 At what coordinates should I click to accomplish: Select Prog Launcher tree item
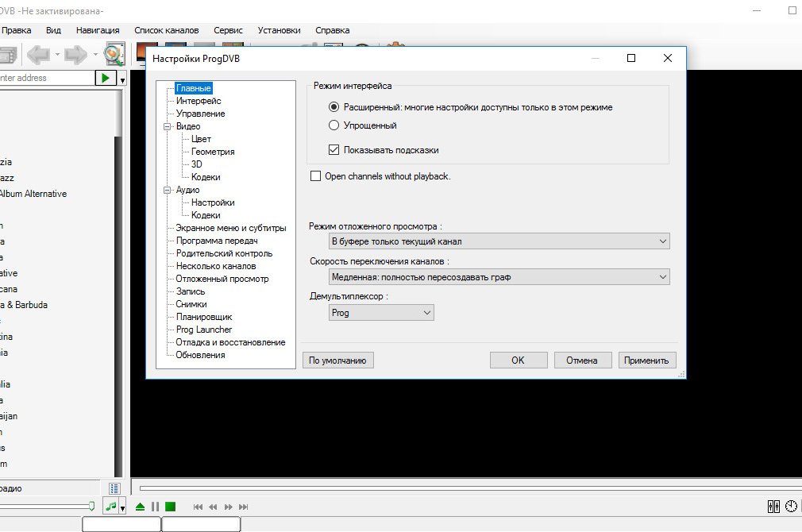pos(204,330)
